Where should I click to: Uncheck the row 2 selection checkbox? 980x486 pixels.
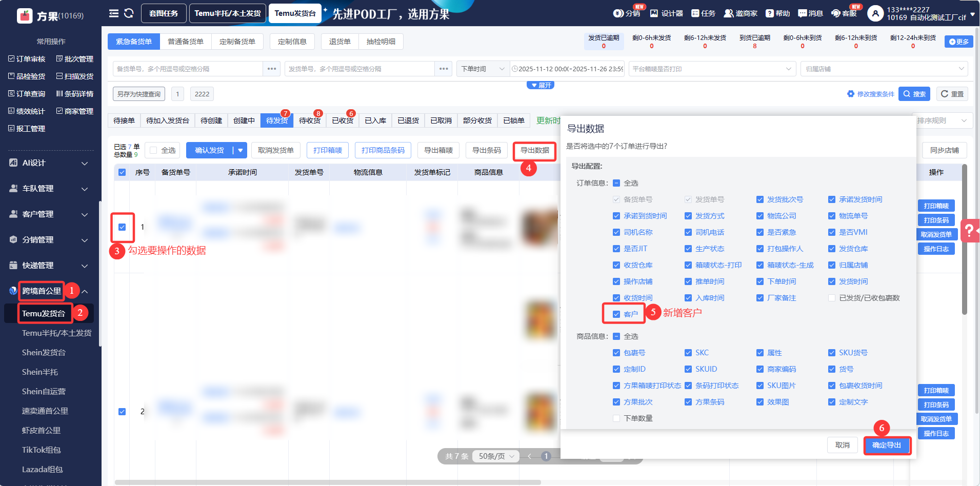(122, 412)
